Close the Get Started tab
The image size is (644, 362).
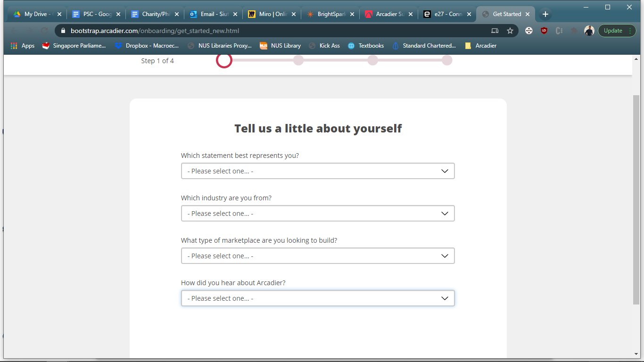[x=528, y=14]
